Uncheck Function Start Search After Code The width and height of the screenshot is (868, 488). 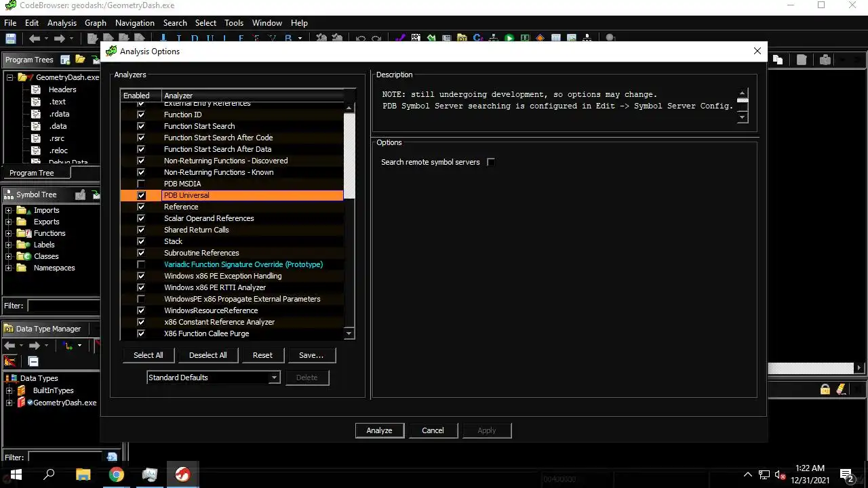[141, 138]
